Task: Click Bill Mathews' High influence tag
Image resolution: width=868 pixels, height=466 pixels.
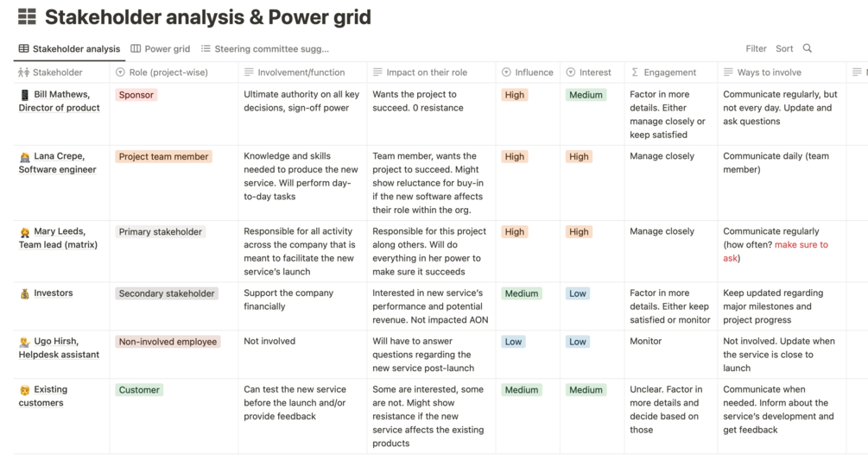Action: [x=515, y=95]
